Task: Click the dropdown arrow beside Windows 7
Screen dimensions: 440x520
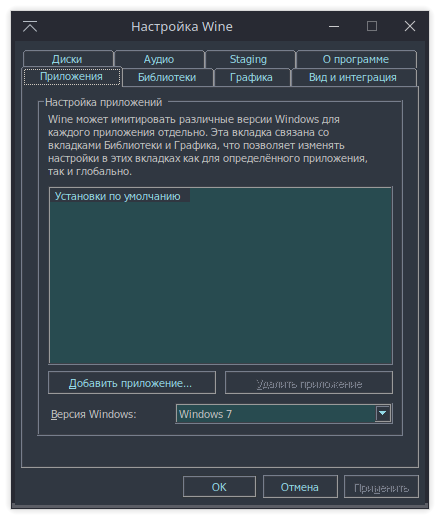Action: click(383, 413)
